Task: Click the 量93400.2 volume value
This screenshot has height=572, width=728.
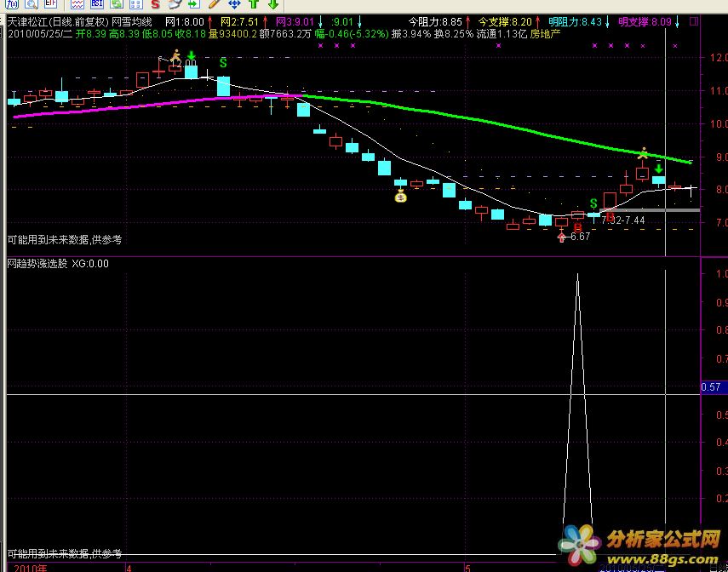Action: (232, 34)
